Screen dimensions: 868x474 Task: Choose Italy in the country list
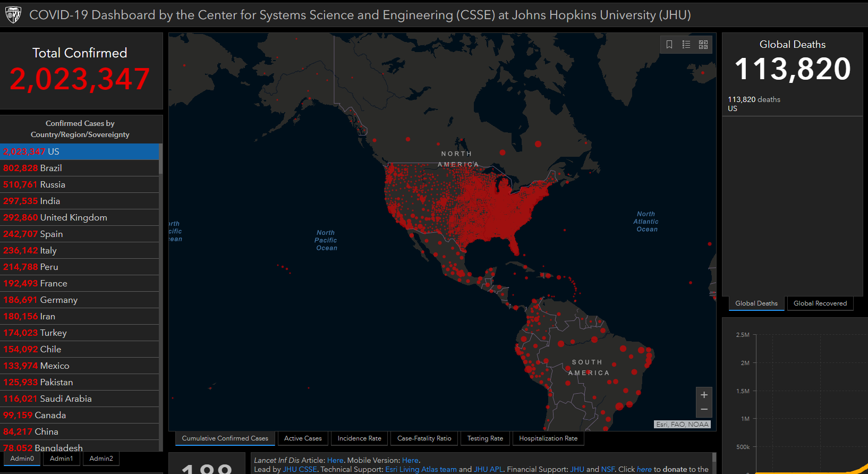[80, 250]
